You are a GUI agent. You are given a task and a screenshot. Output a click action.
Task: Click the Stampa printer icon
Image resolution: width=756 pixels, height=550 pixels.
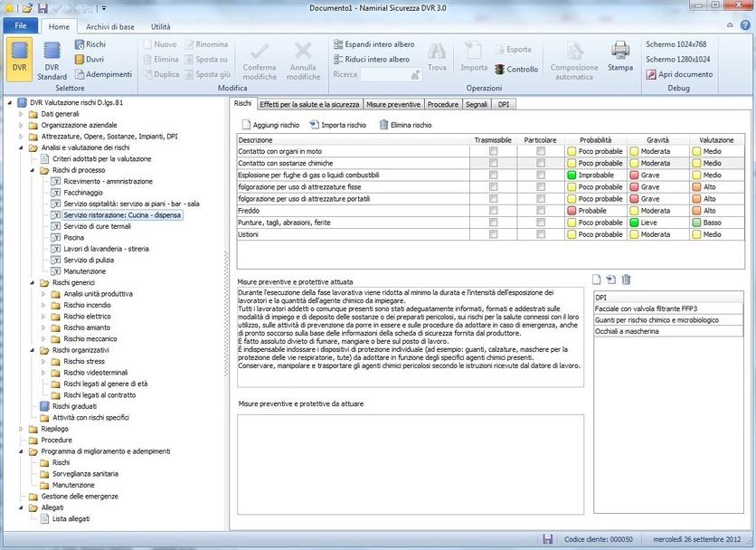tap(620, 52)
